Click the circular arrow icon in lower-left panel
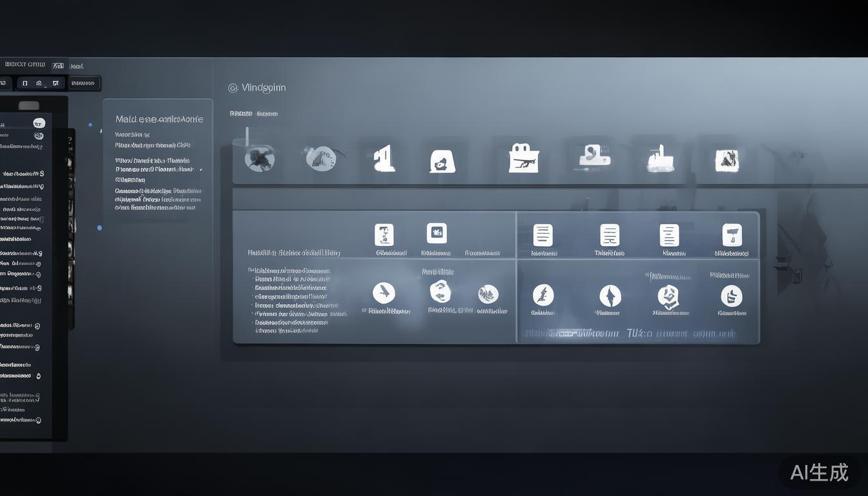This screenshot has height=496, width=868. [440, 292]
